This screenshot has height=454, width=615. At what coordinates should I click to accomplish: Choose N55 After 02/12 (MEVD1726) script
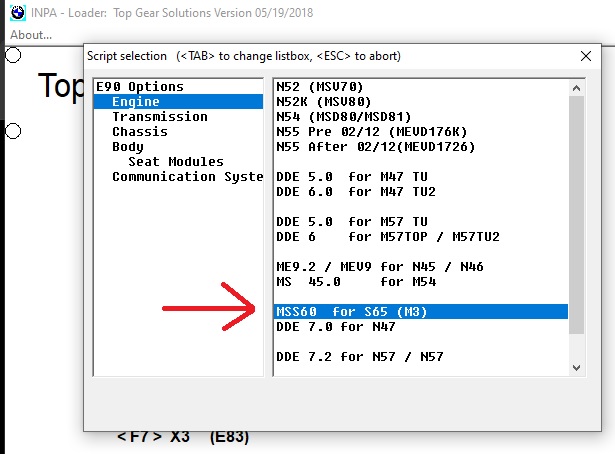(x=421, y=147)
